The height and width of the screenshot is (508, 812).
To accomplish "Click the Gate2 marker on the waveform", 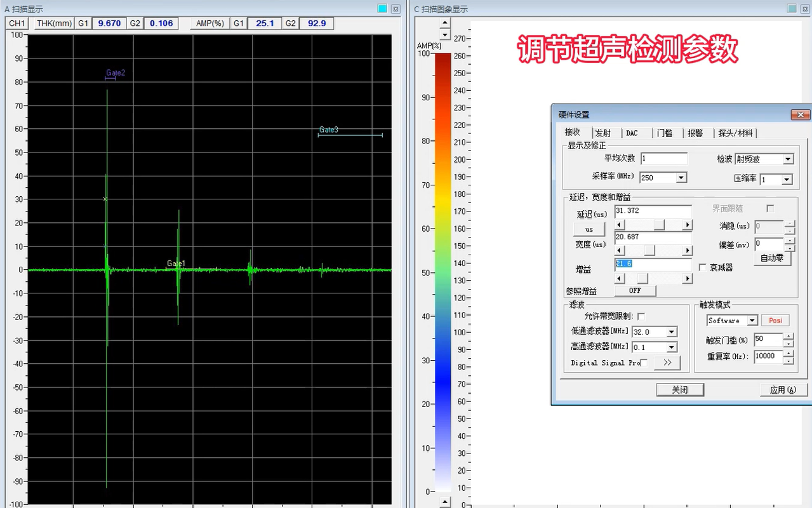I will click(110, 77).
